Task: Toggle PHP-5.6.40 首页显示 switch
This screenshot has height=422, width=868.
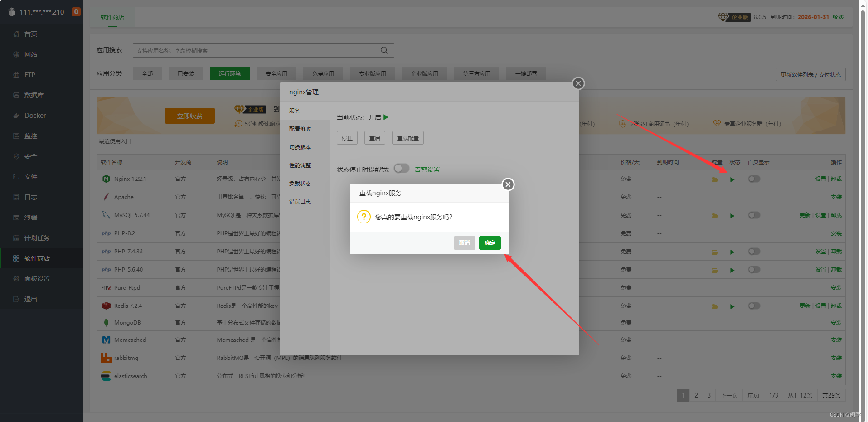Action: pos(754,270)
